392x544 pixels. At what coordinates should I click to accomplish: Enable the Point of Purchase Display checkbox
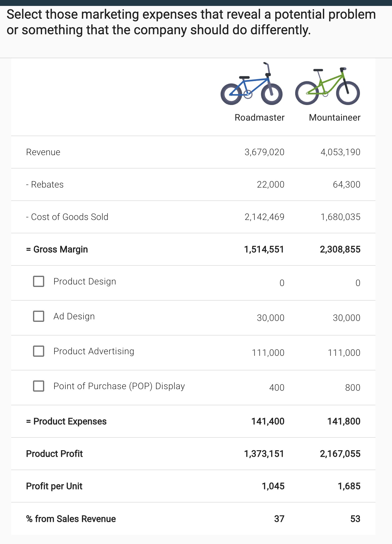[39, 386]
